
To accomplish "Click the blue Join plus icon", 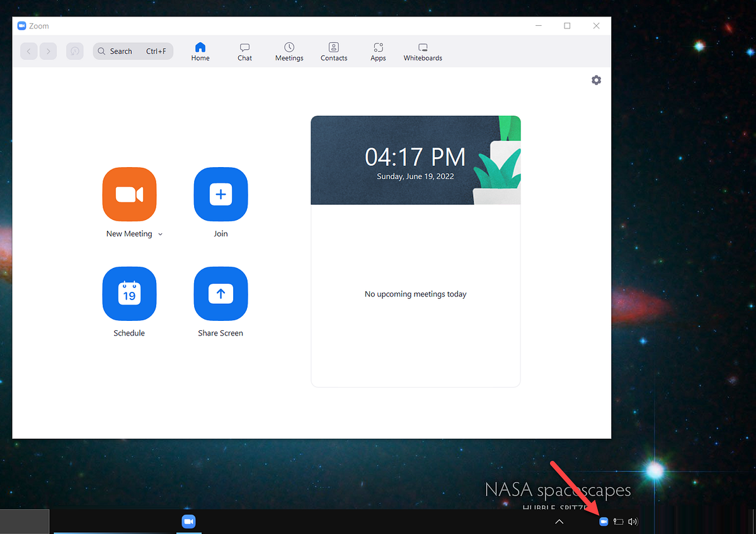I will coord(220,194).
